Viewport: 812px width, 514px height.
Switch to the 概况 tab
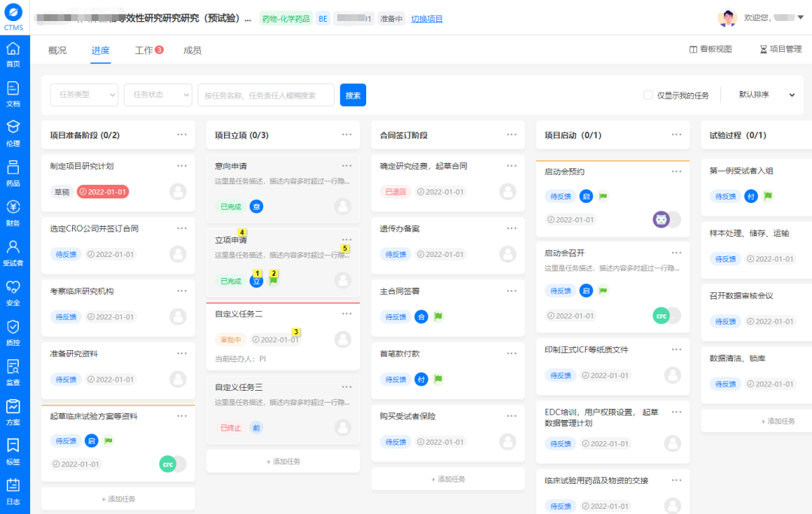click(x=57, y=50)
